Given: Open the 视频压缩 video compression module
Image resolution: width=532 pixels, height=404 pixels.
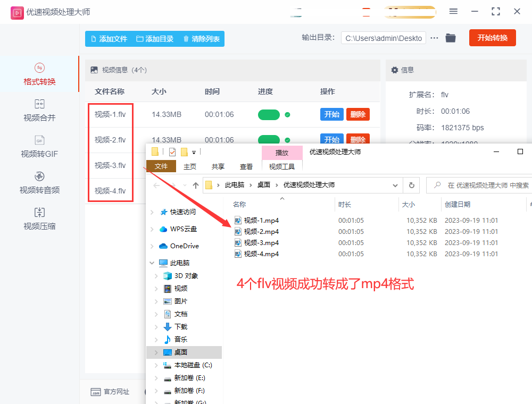Looking at the screenshot, I should (39, 219).
